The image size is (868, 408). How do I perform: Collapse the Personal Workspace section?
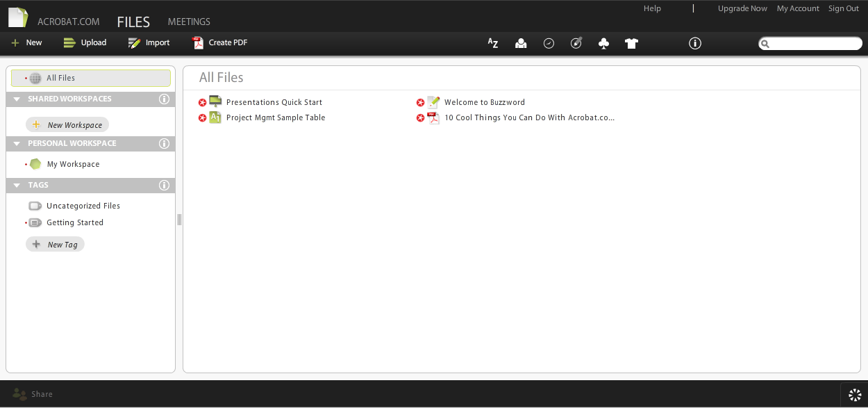17,144
